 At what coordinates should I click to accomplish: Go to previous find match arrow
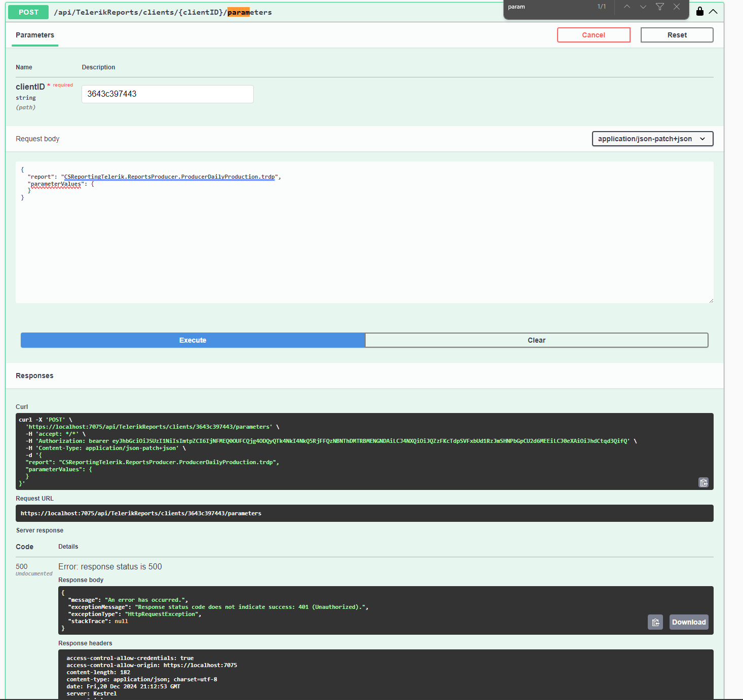pos(627,7)
